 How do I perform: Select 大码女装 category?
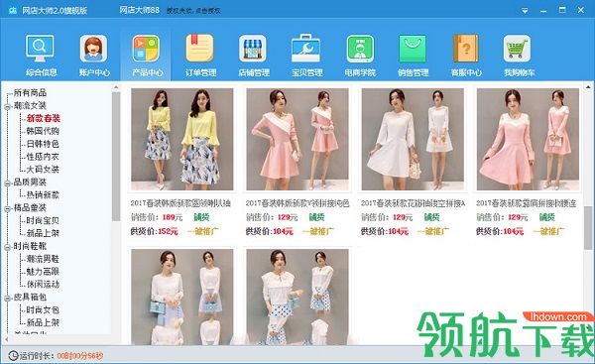(43, 170)
